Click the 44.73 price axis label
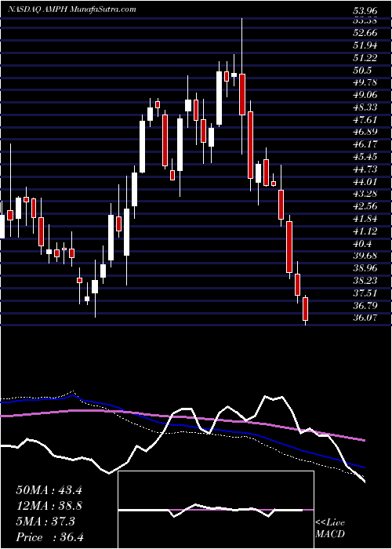Viewport: 392px width, 549px height. pyautogui.click(x=365, y=169)
